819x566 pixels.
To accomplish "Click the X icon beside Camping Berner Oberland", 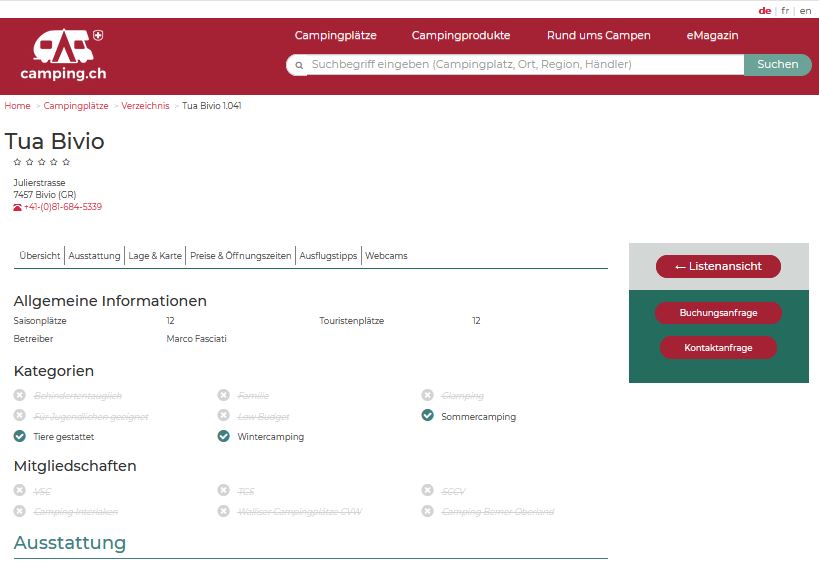I will (427, 511).
